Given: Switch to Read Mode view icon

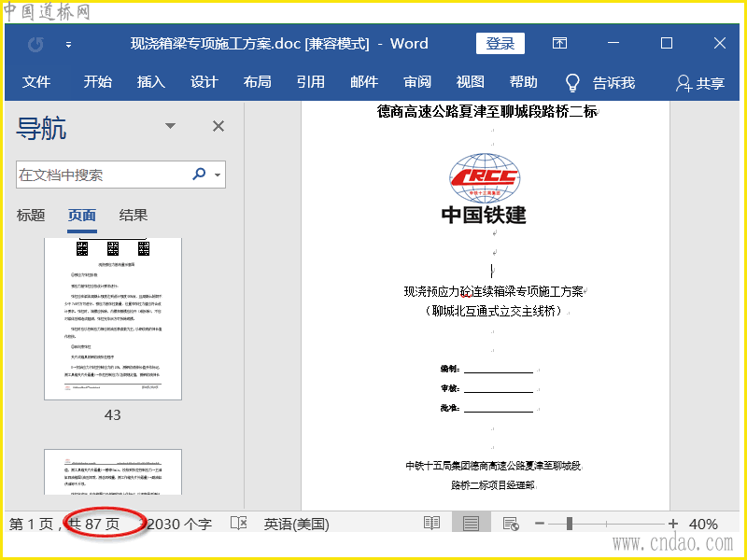Looking at the screenshot, I should pyautogui.click(x=431, y=524).
